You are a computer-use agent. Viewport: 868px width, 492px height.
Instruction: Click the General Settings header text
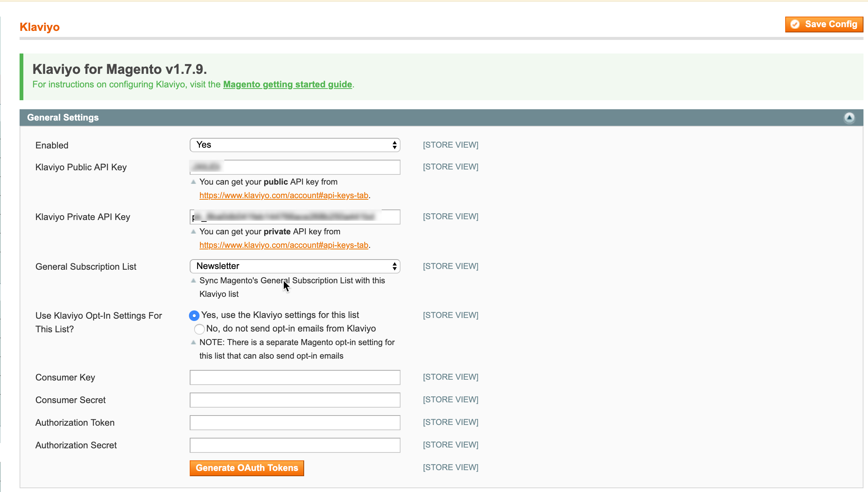click(63, 118)
